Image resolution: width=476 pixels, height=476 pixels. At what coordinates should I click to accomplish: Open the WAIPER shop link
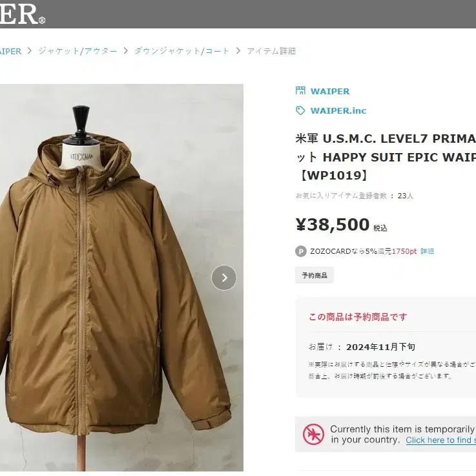coord(329,91)
